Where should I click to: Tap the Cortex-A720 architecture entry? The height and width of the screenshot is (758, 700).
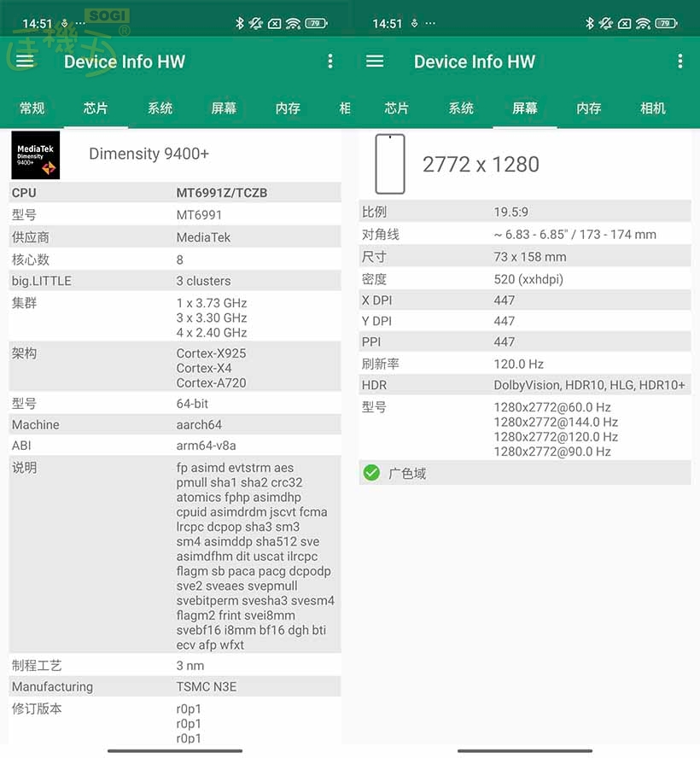tap(211, 383)
